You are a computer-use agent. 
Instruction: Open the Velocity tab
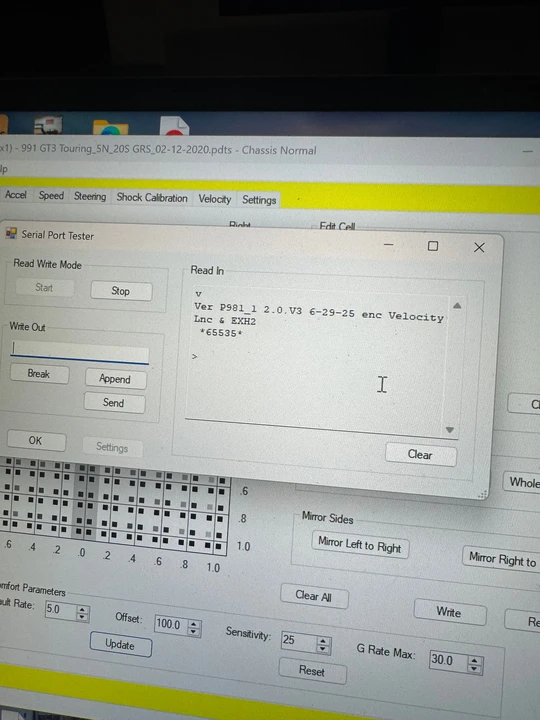214,199
